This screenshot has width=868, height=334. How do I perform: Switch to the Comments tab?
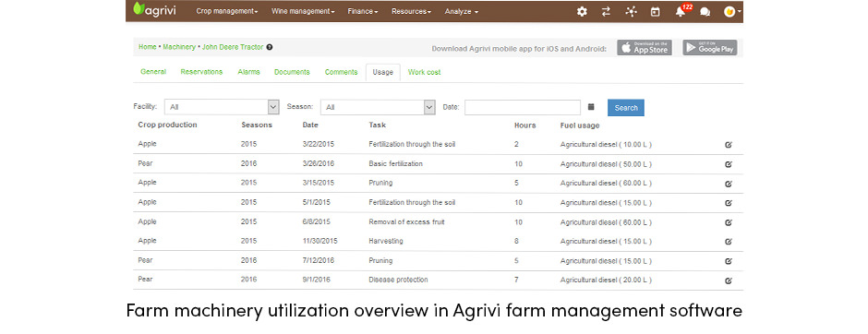pos(341,72)
